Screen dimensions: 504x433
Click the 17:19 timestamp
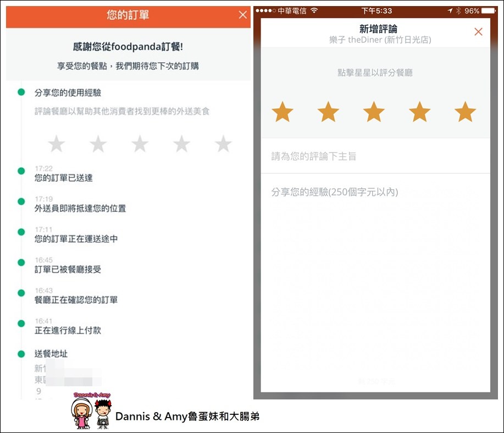point(44,199)
